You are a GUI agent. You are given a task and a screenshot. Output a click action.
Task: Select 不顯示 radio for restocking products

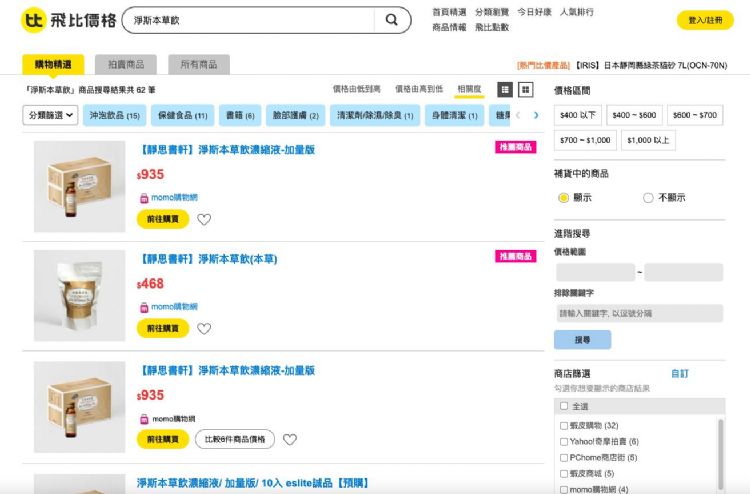[x=648, y=198]
